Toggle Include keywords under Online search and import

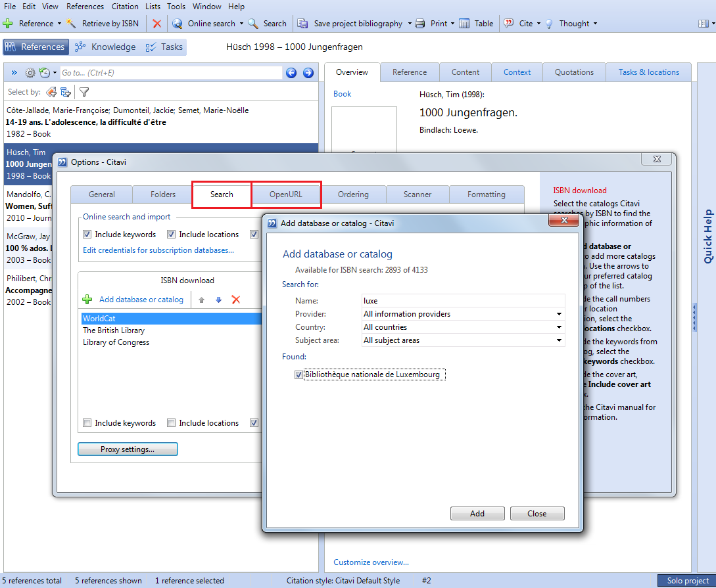tap(87, 235)
